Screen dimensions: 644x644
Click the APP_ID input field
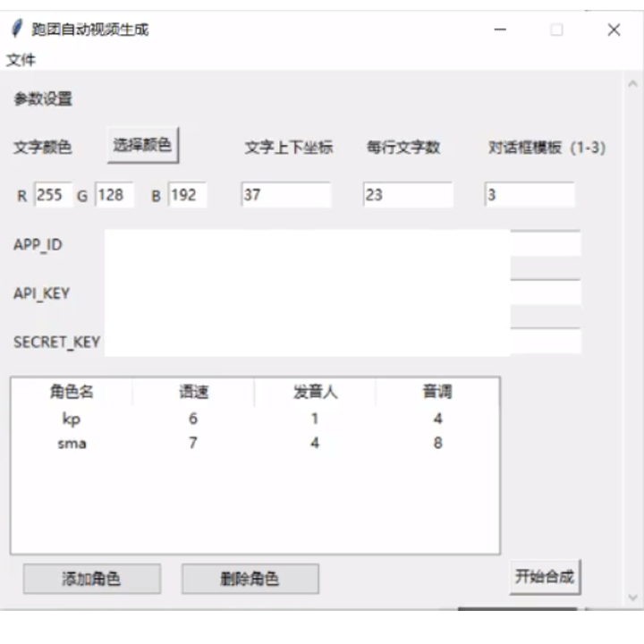click(343, 244)
